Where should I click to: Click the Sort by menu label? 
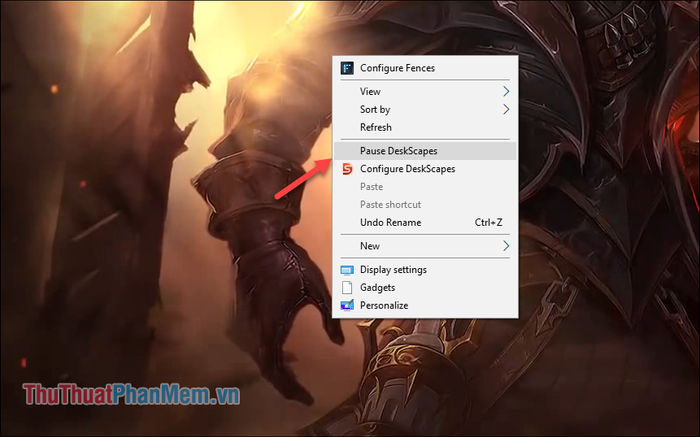(375, 109)
